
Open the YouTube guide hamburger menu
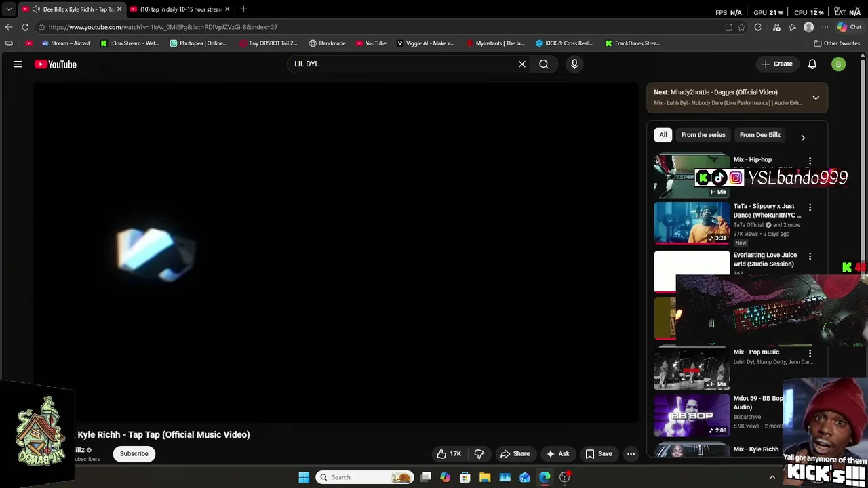pos(18,64)
